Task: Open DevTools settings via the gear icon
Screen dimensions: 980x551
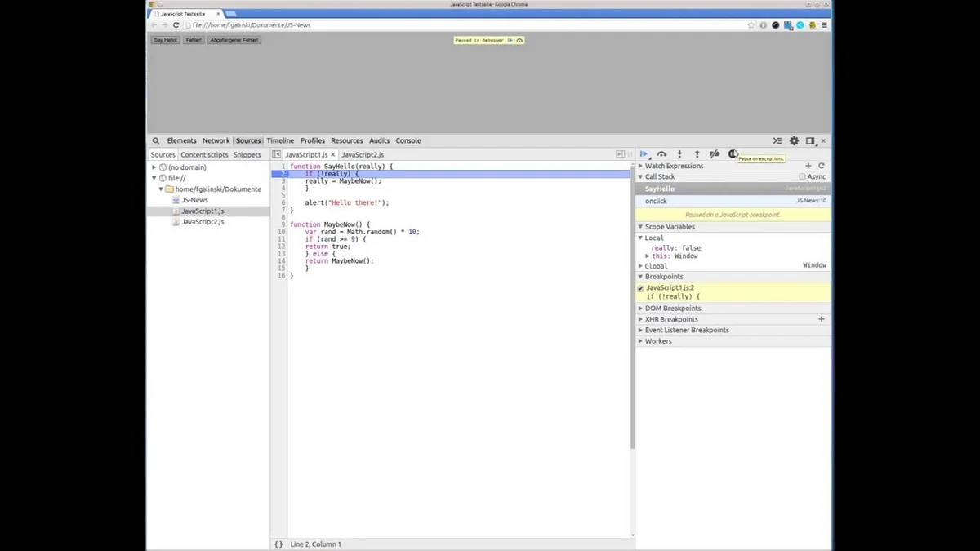Action: click(x=794, y=140)
